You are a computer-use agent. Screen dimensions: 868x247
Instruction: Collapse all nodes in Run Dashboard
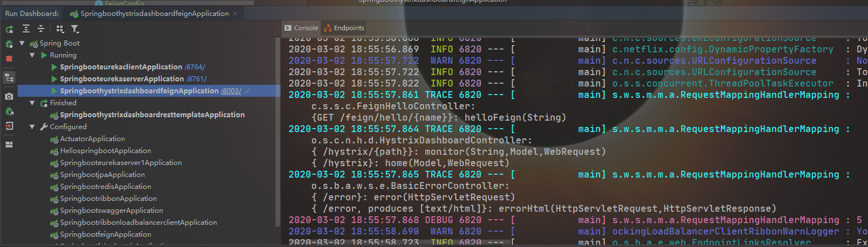41,29
